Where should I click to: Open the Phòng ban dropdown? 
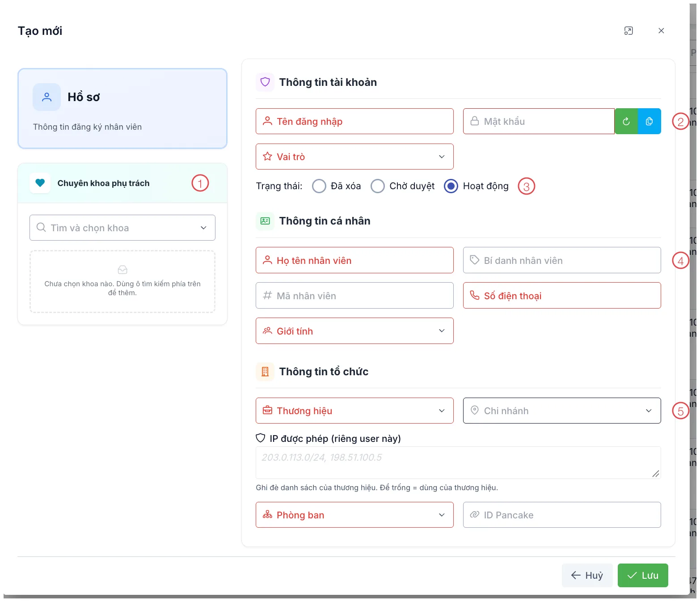tap(354, 515)
